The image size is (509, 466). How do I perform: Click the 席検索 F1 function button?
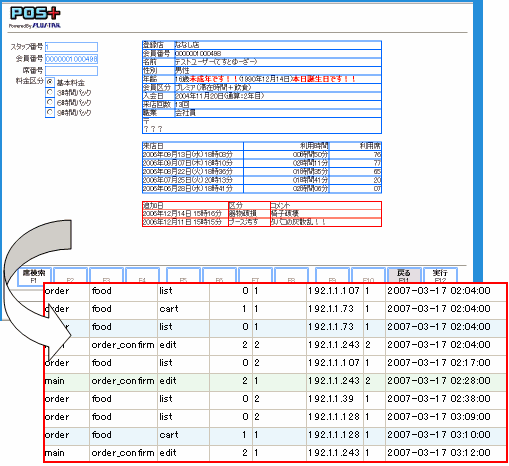tap(34, 276)
